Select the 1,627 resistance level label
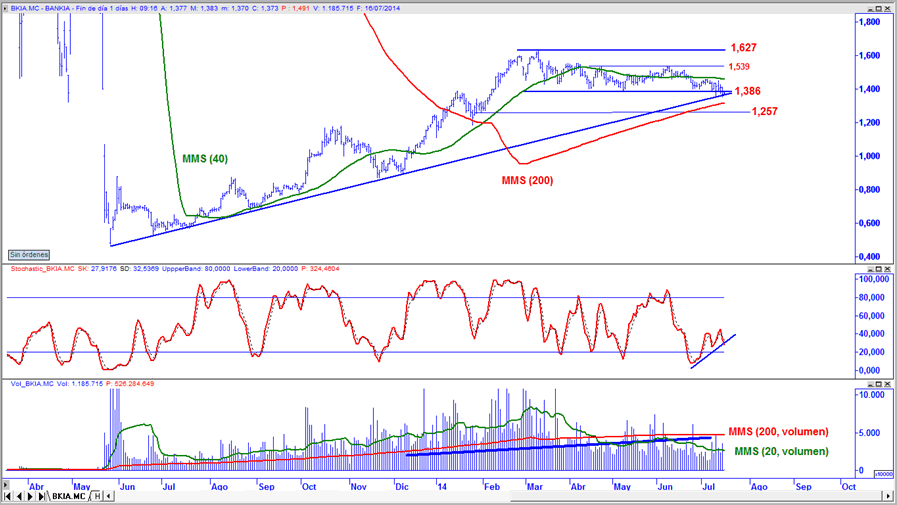Image resolution: width=897 pixels, height=505 pixels. click(x=744, y=48)
